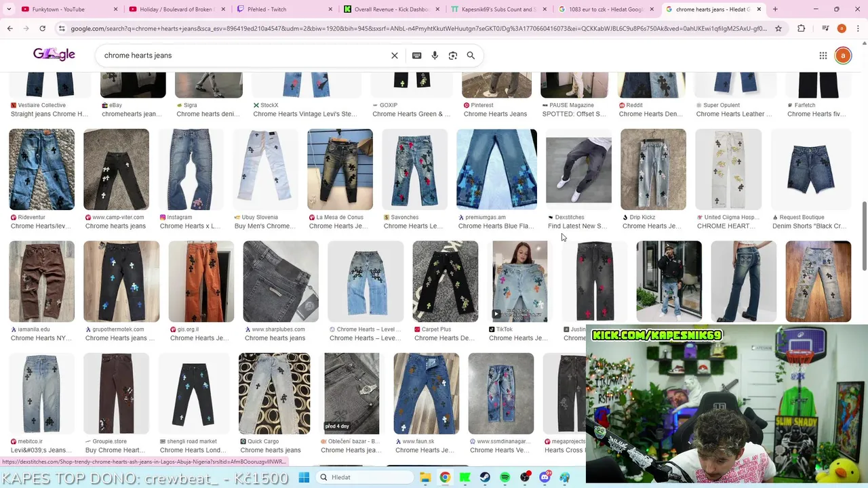This screenshot has height=488, width=868.
Task: Open www.faun.sk blue jeans thumbnail
Action: click(426, 393)
